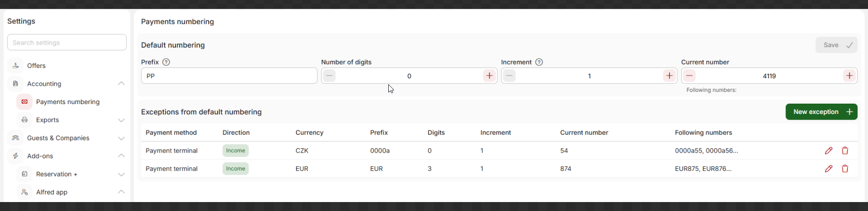
Task: Click the Search settings field
Action: click(67, 42)
